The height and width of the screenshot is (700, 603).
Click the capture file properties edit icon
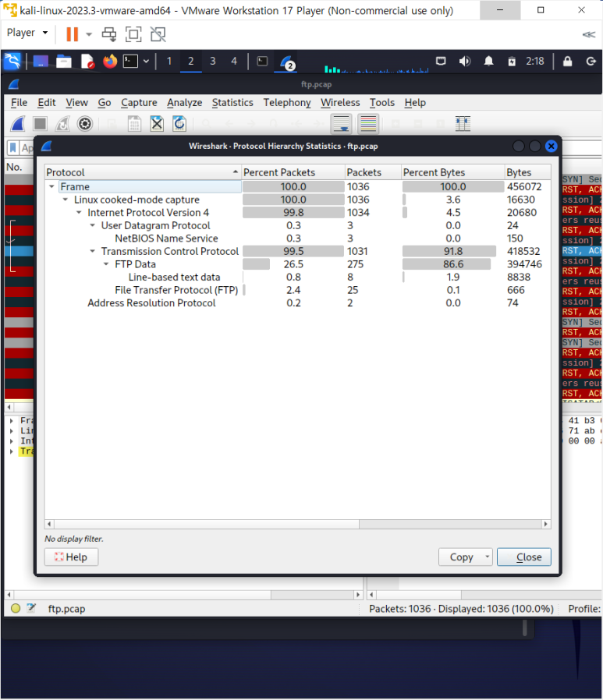(x=31, y=607)
